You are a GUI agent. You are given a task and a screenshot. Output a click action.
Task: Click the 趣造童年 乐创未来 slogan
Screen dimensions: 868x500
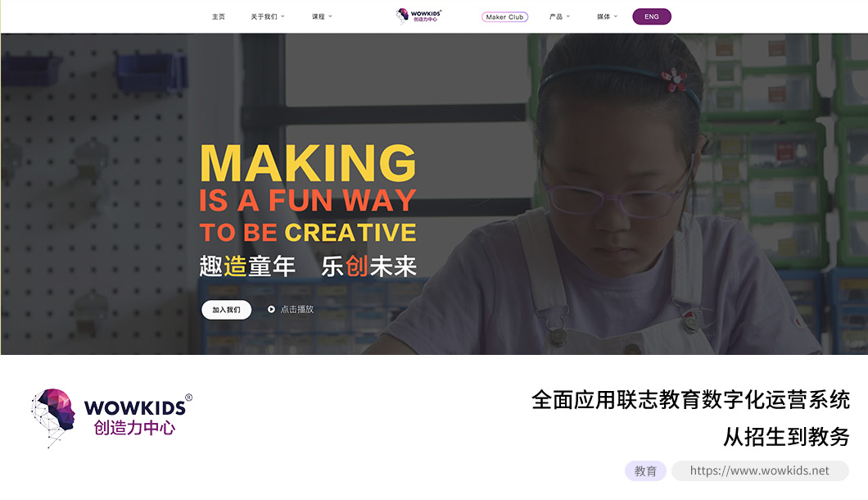(x=308, y=266)
